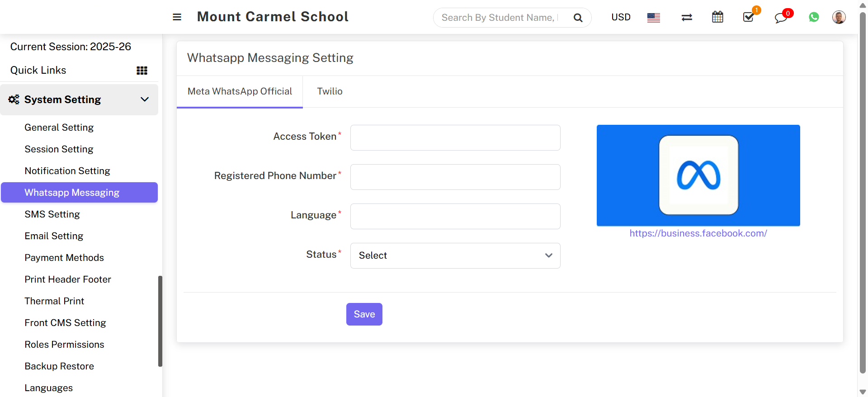Click the Meta logo image

point(698,175)
